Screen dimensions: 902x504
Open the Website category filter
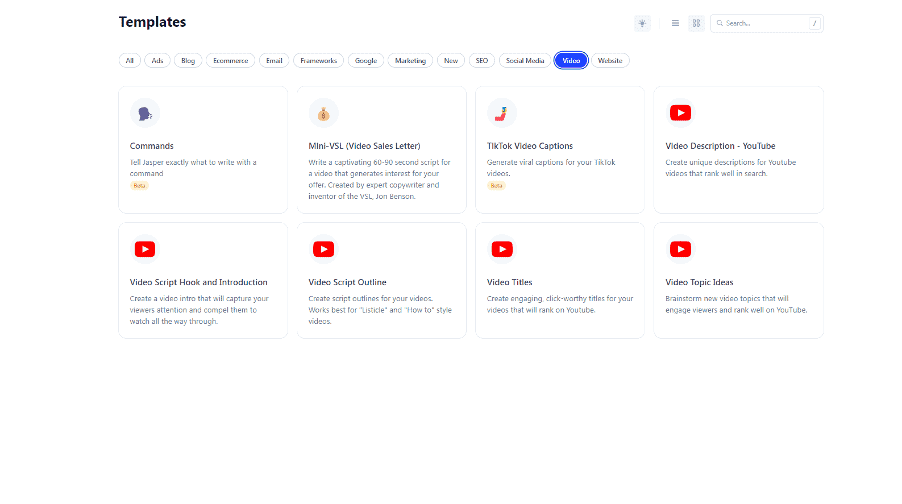pyautogui.click(x=610, y=61)
